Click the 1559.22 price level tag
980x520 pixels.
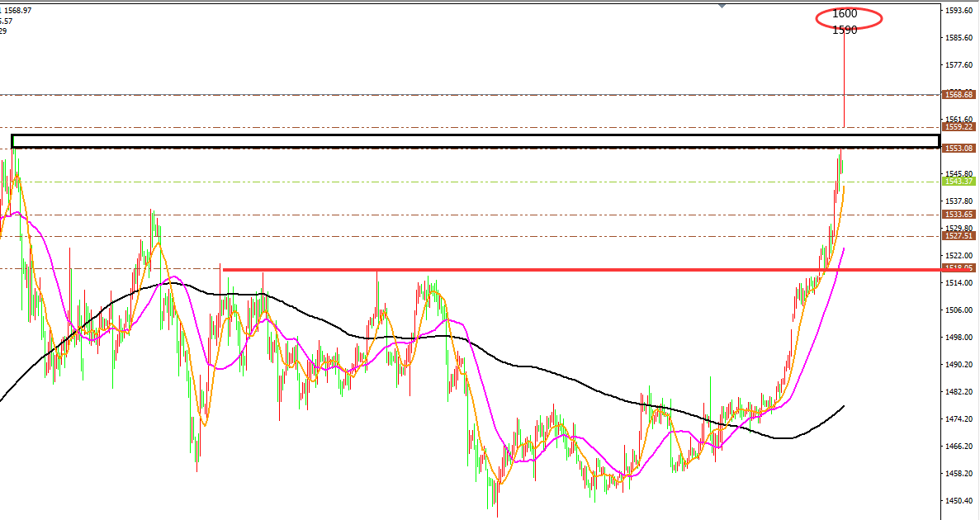(x=959, y=127)
